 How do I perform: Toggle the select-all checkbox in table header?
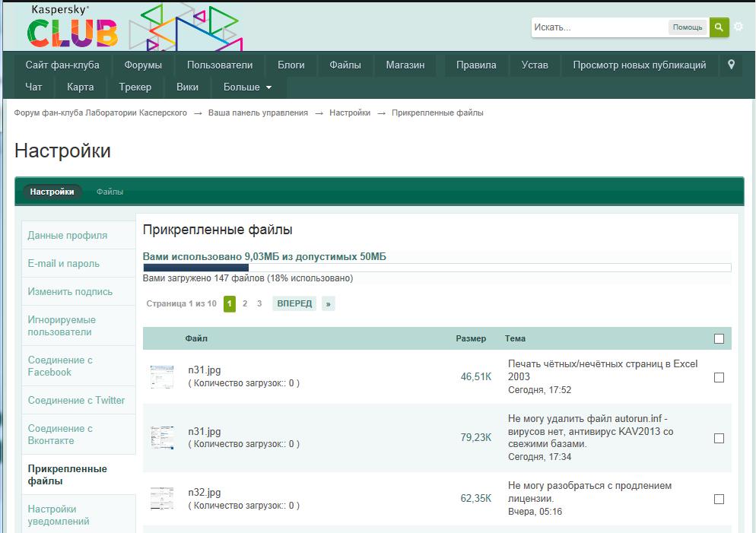719,339
